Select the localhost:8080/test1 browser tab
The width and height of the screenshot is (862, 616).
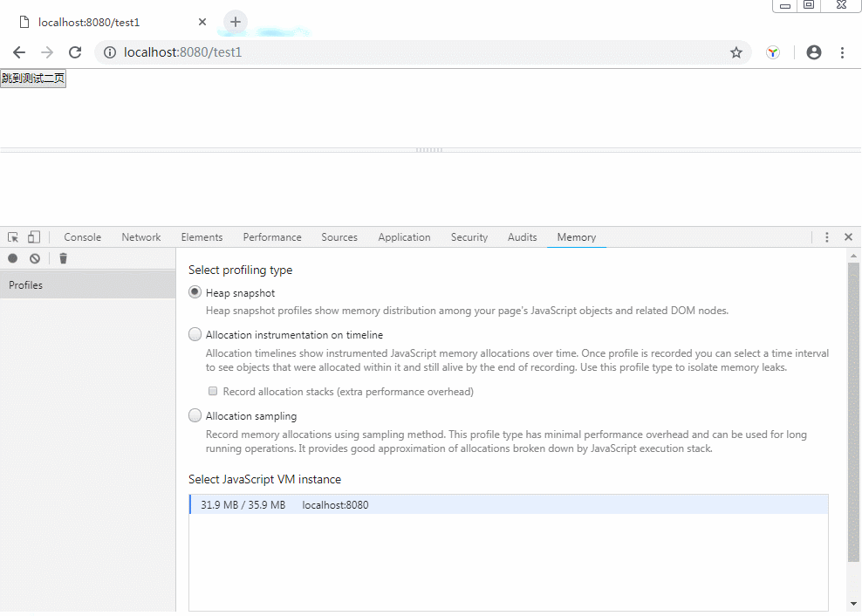(113, 22)
